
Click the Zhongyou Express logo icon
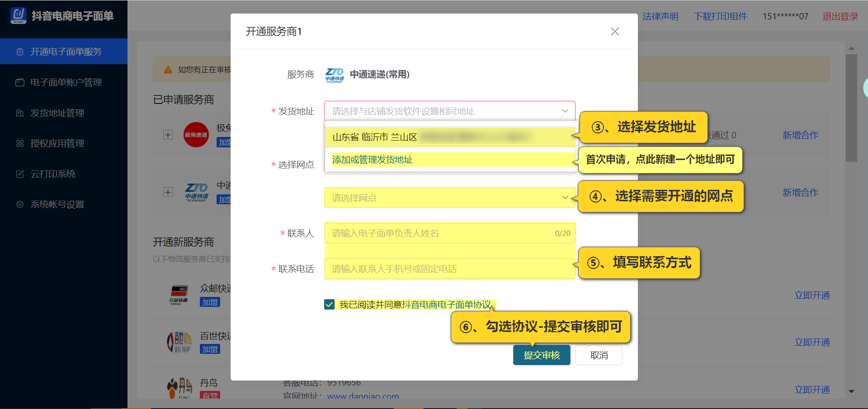179,295
